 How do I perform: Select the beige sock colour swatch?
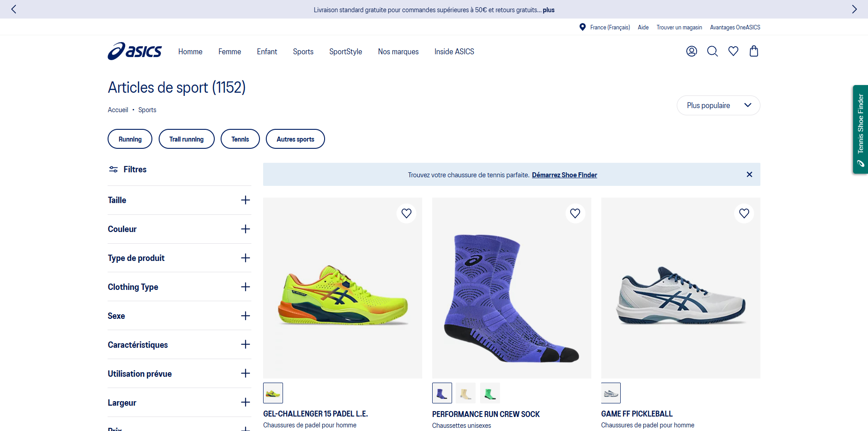point(466,393)
